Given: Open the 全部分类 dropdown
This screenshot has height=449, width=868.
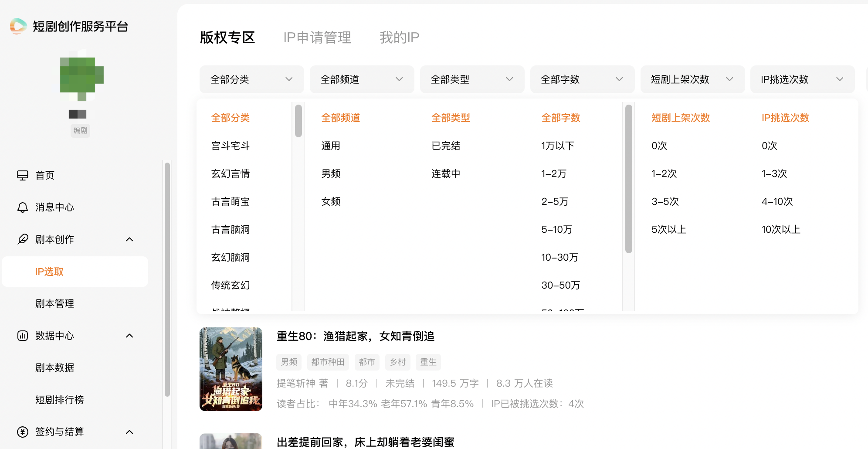Looking at the screenshot, I should coord(251,79).
